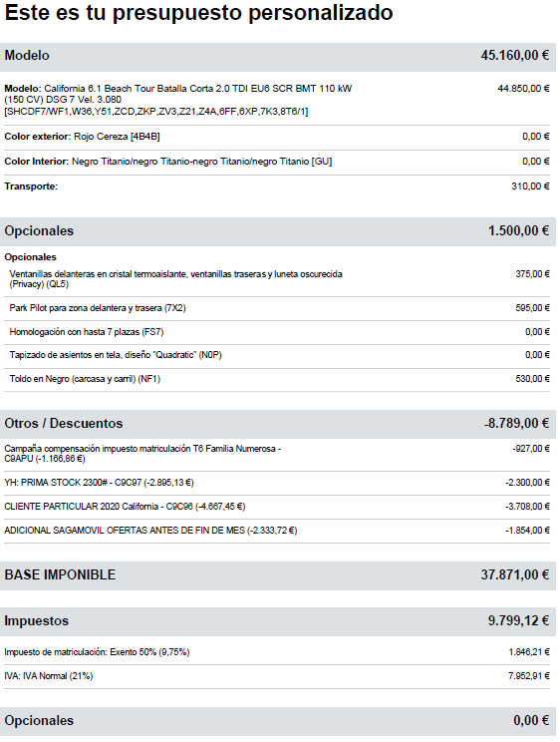Click the Tapizado Quadratic (N0P) option row
This screenshot has height=742, width=560.
click(x=277, y=355)
